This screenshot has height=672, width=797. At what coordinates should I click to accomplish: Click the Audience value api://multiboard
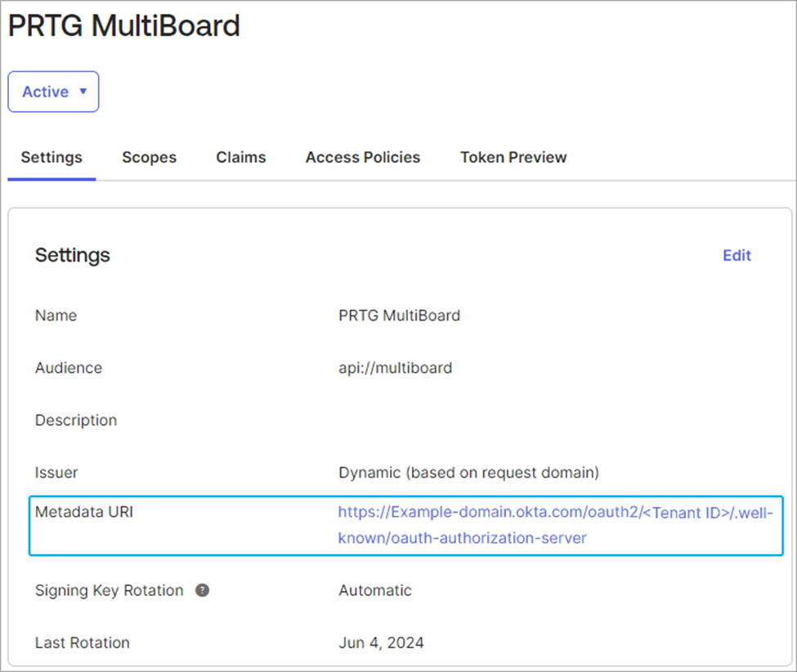click(395, 368)
